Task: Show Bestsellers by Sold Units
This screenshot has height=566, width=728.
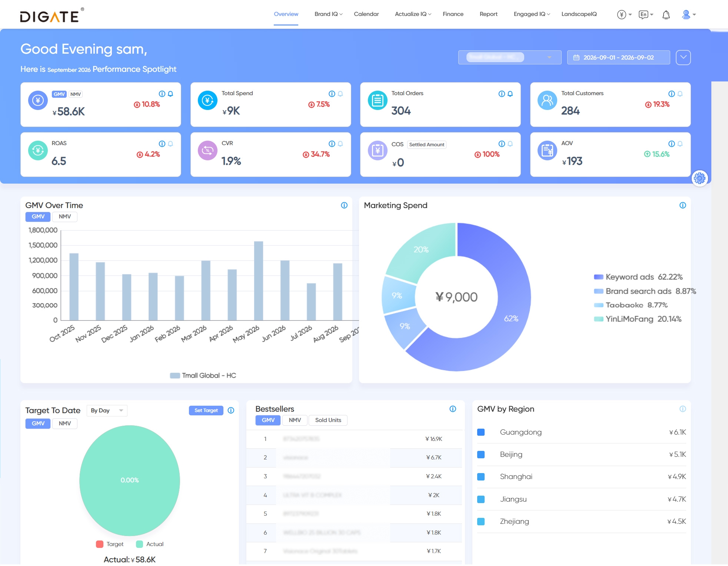Action: tap(328, 420)
